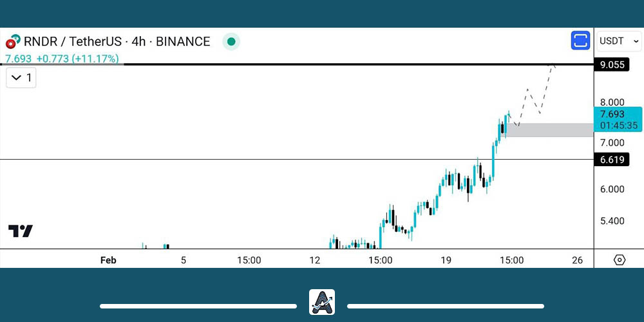This screenshot has width=644, height=322.
Task: Select current price tag 7.693 countdown
Action: pyautogui.click(x=617, y=120)
